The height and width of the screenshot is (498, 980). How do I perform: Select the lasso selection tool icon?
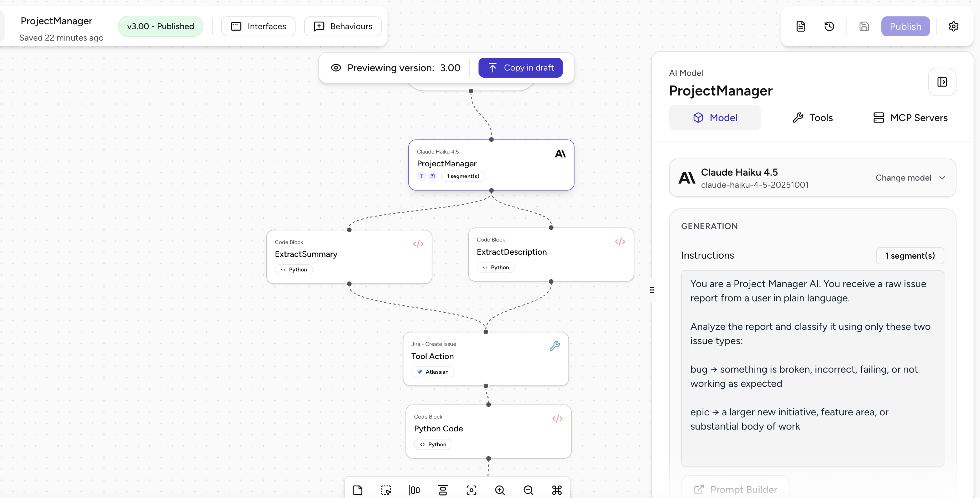[x=386, y=490]
